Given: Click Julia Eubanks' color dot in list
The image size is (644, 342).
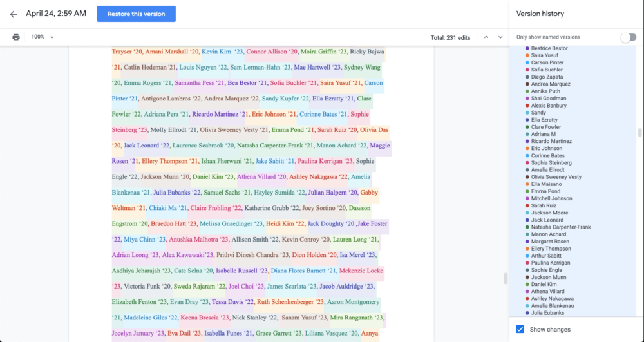Looking at the screenshot, I should [527, 313].
